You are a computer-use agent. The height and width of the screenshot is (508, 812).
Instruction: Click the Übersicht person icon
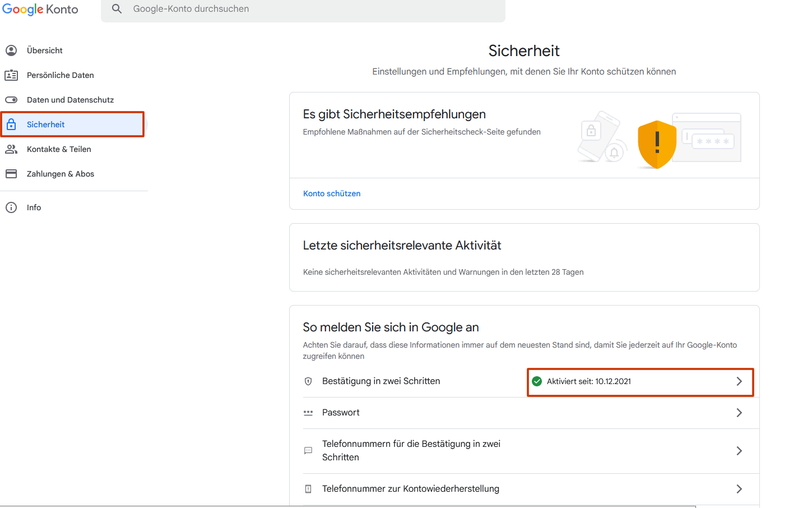point(11,50)
